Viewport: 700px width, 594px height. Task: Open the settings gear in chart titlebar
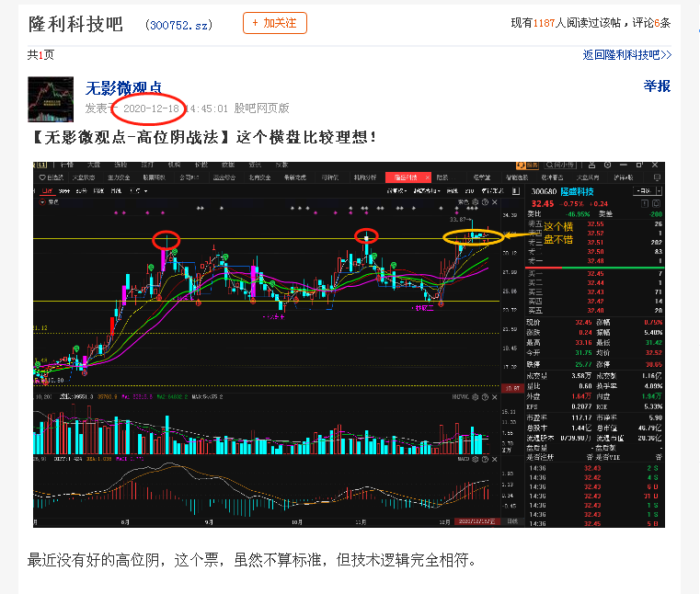tap(608, 166)
